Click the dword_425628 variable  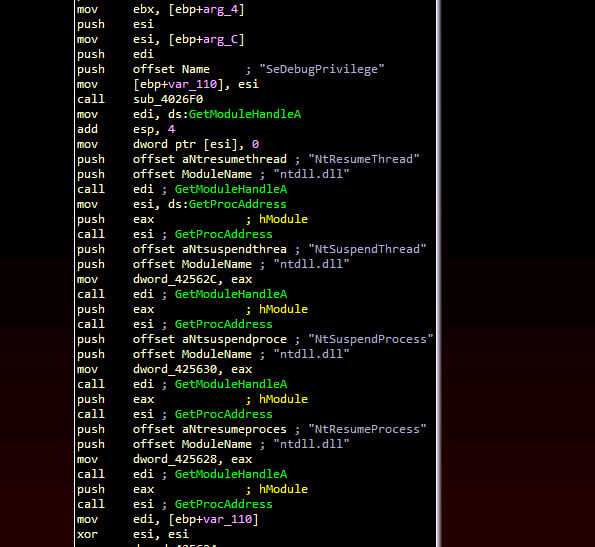[x=175, y=459]
